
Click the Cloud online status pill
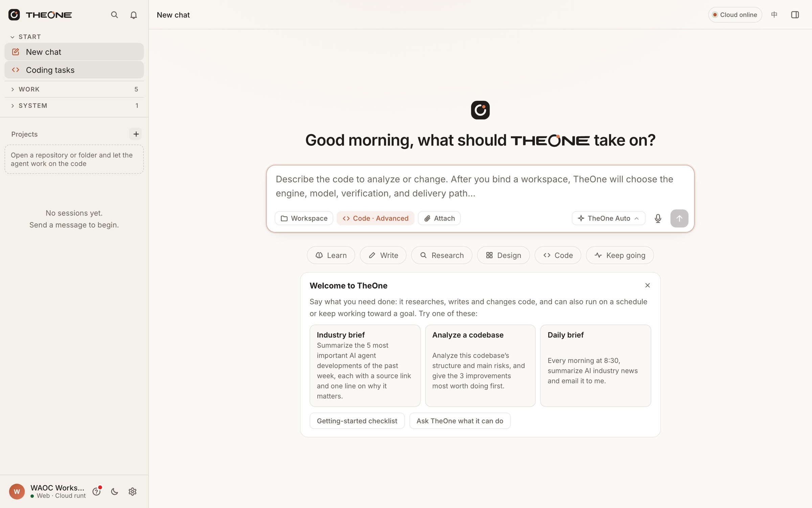(x=735, y=15)
